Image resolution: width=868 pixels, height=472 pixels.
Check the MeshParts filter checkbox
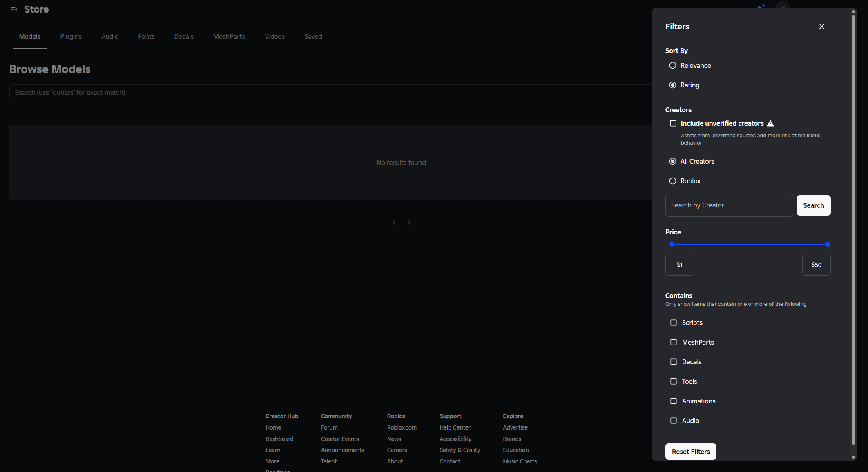tap(674, 342)
